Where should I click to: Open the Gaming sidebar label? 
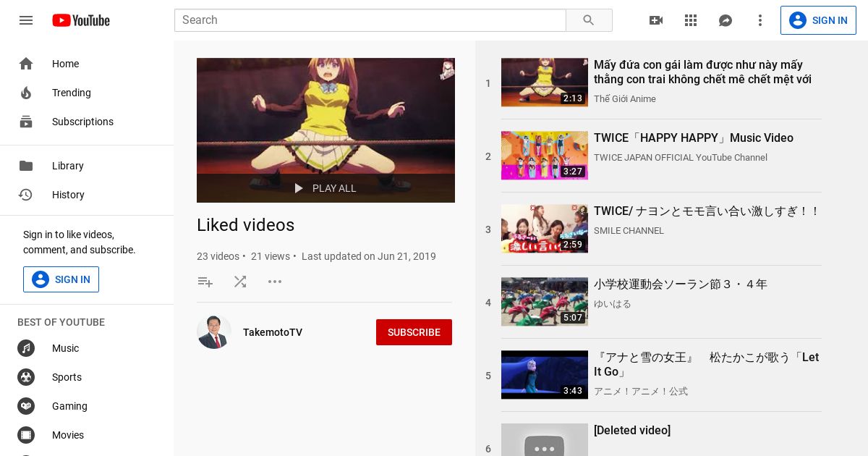pyautogui.click(x=69, y=406)
